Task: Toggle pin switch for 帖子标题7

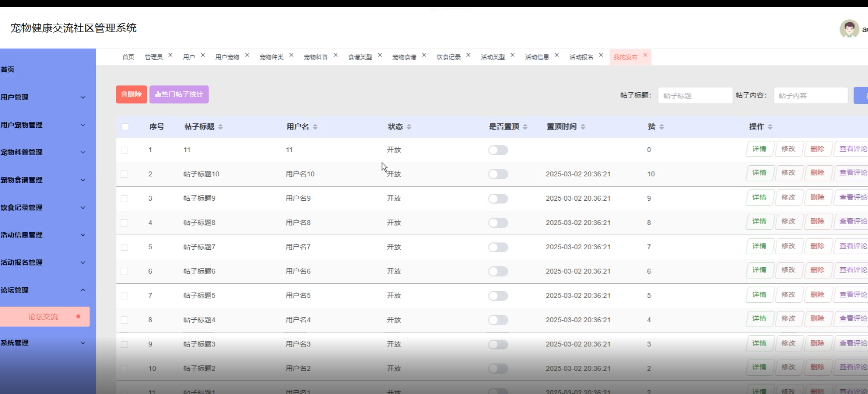Action: point(498,247)
